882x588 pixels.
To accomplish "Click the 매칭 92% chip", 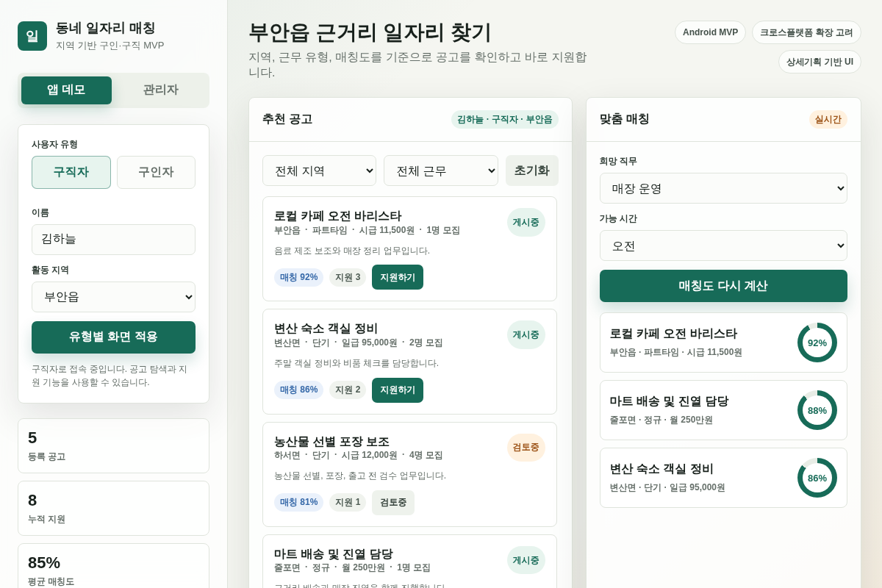I will coord(299,277).
